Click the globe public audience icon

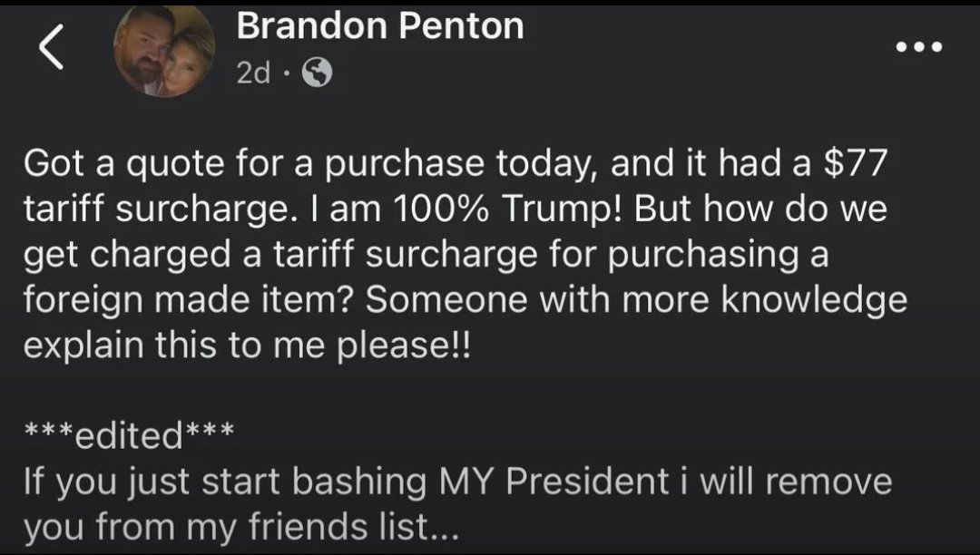[x=317, y=73]
